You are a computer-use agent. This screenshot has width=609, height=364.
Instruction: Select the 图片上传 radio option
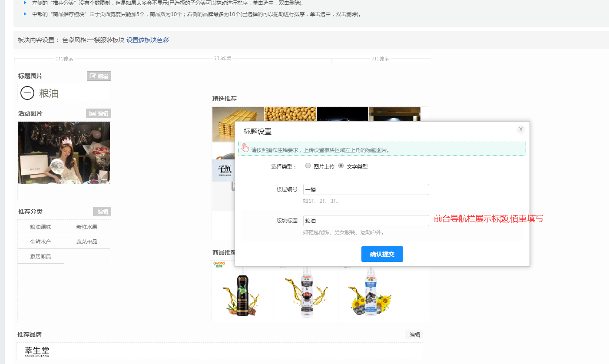308,166
